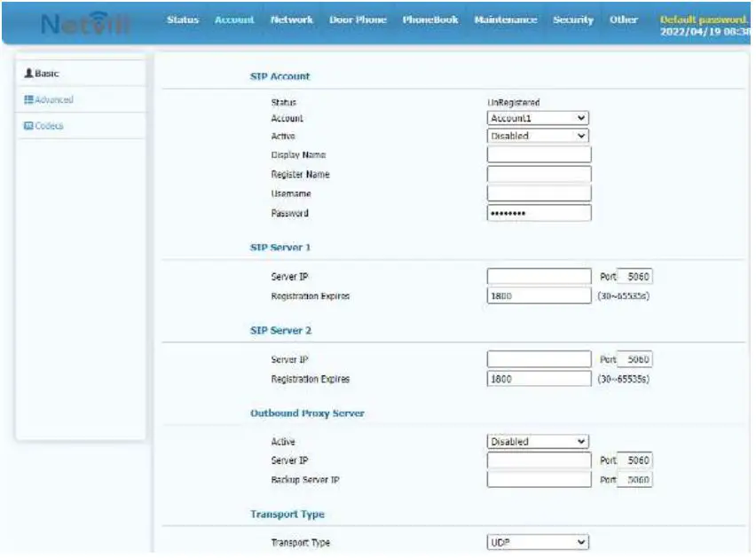756x558 pixels.
Task: Click the Backup Server IP field
Action: coord(539,479)
